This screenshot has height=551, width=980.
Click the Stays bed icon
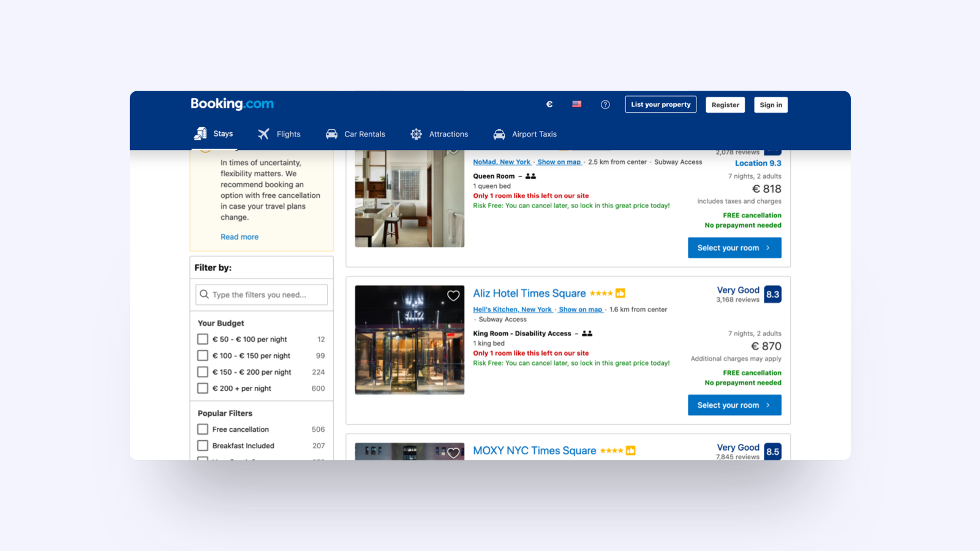[x=200, y=133]
